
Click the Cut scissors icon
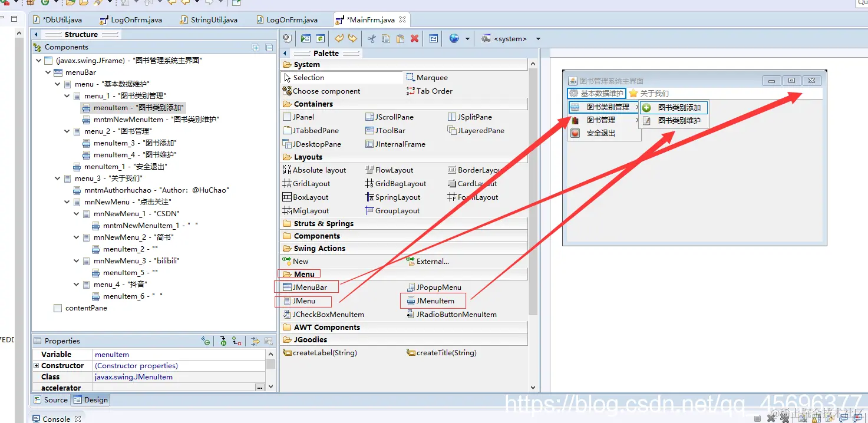point(371,39)
